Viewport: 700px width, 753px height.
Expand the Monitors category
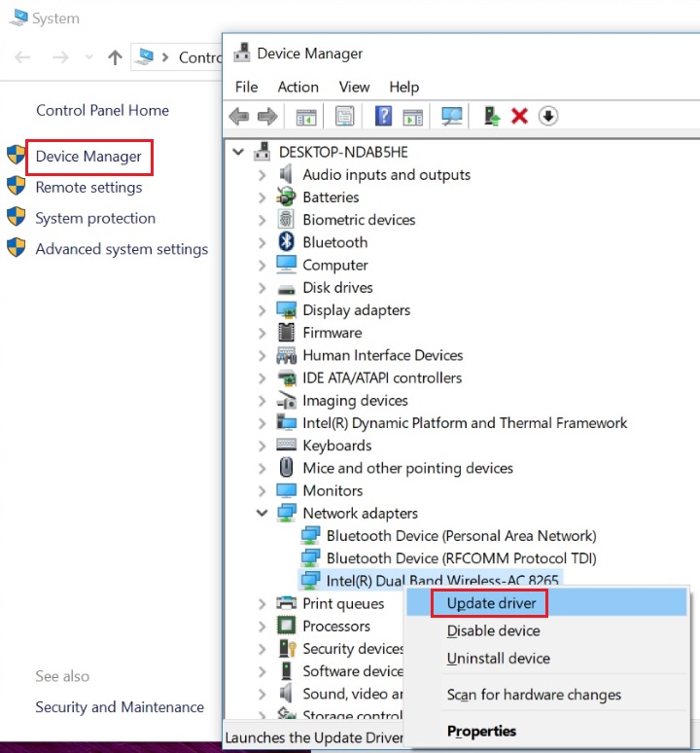(262, 490)
